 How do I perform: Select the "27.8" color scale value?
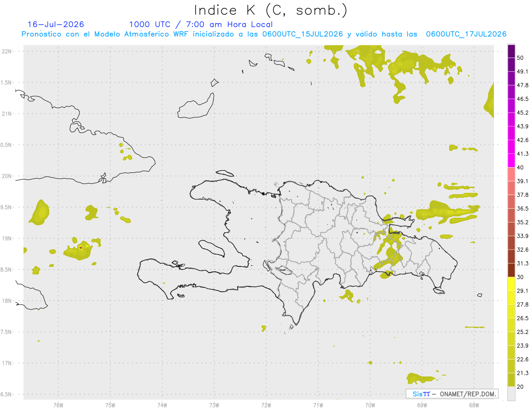coord(523,305)
